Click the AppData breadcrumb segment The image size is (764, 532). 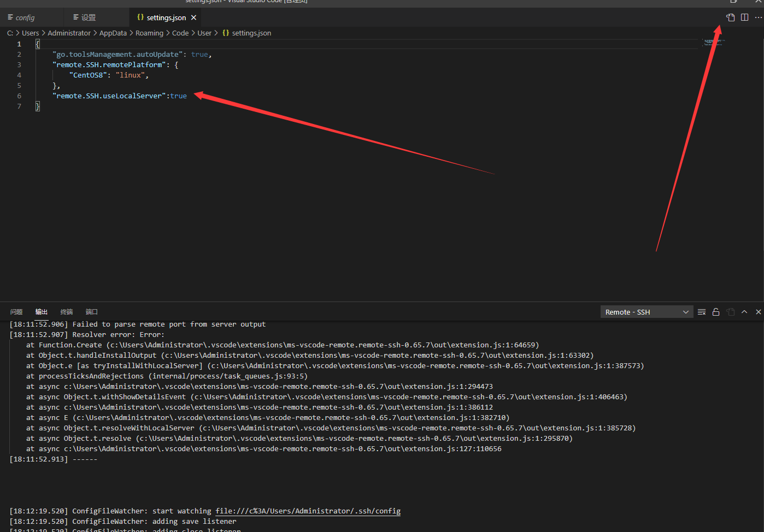113,33
